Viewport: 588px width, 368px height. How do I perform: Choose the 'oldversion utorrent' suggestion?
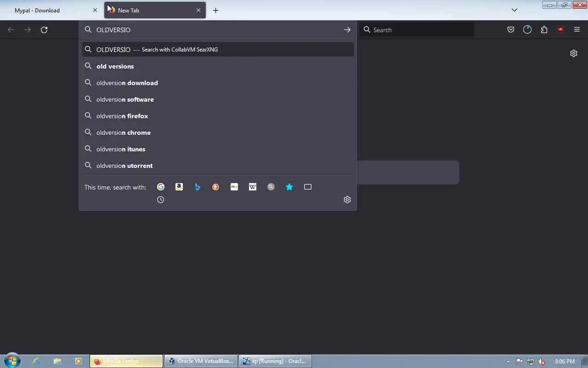[218, 166]
